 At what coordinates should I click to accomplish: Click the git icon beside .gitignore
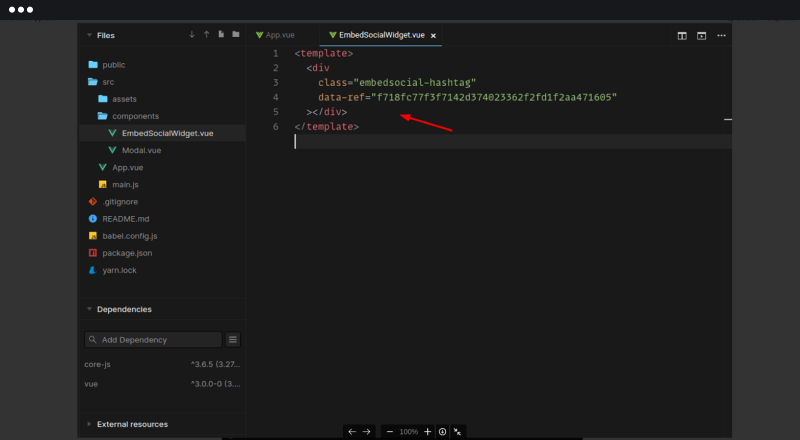(x=93, y=202)
